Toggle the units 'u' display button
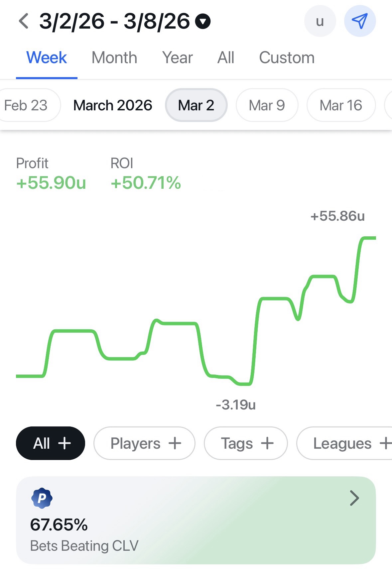Image resolution: width=392 pixels, height=578 pixels. (320, 21)
